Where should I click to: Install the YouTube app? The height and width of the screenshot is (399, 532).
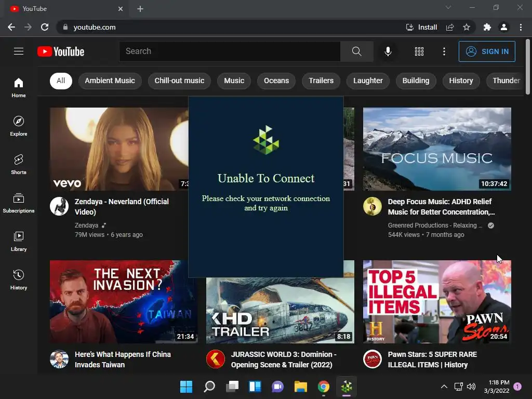click(421, 27)
